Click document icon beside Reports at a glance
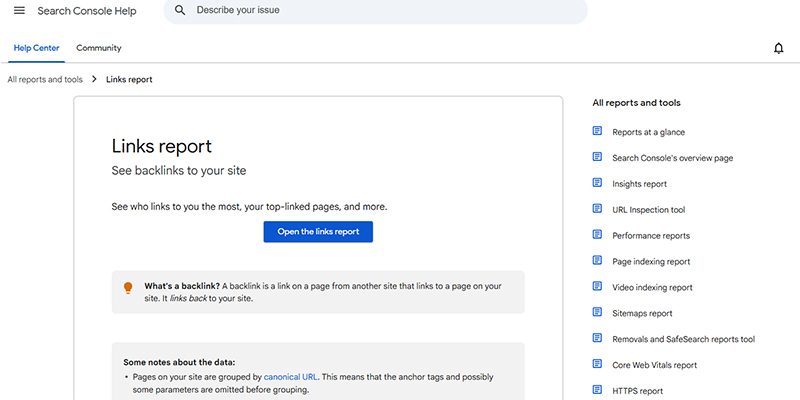 (597, 131)
